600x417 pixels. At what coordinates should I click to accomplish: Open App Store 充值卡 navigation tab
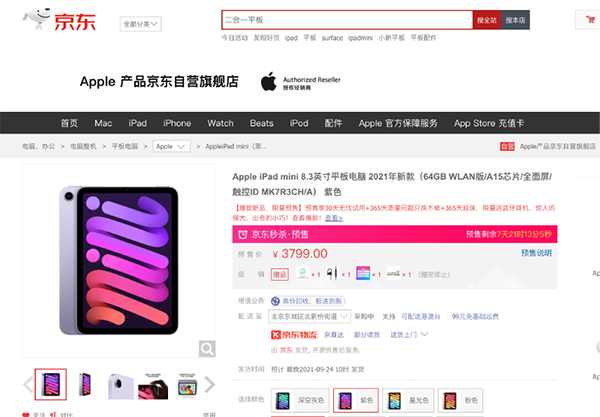(489, 123)
